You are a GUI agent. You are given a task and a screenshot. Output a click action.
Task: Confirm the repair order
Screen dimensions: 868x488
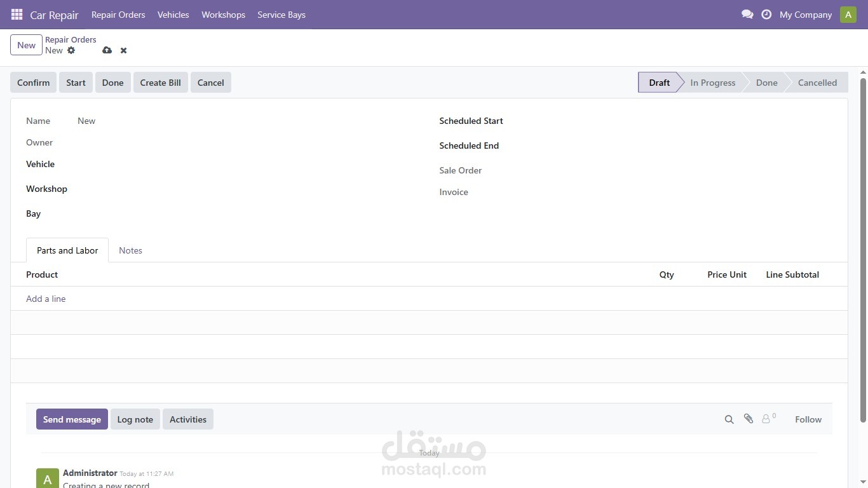point(33,82)
